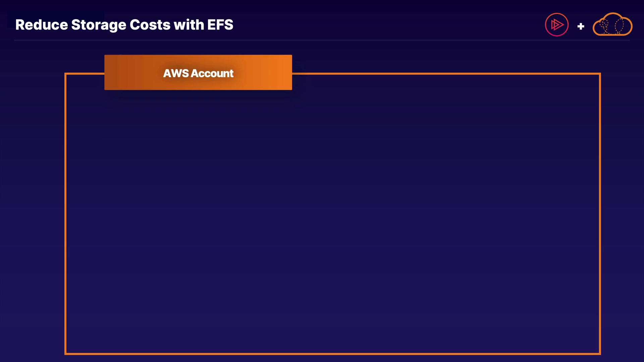Click the slide title heading text
Image resolution: width=644 pixels, height=362 pixels.
coord(124,25)
